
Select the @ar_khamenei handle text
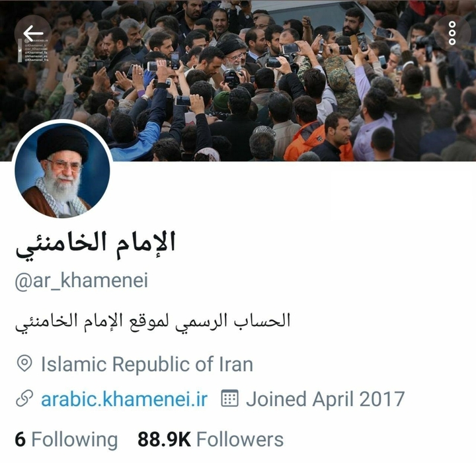81,280
